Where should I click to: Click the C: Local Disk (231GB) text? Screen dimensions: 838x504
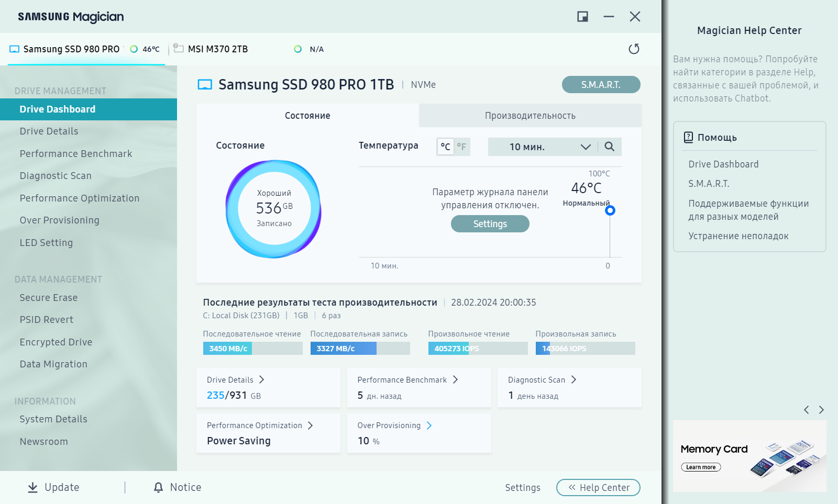pyautogui.click(x=241, y=316)
